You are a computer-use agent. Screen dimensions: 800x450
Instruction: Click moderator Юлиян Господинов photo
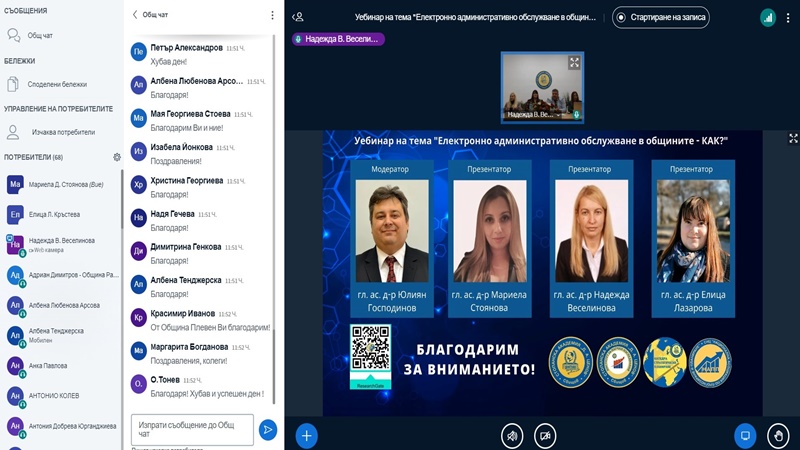[x=392, y=231]
